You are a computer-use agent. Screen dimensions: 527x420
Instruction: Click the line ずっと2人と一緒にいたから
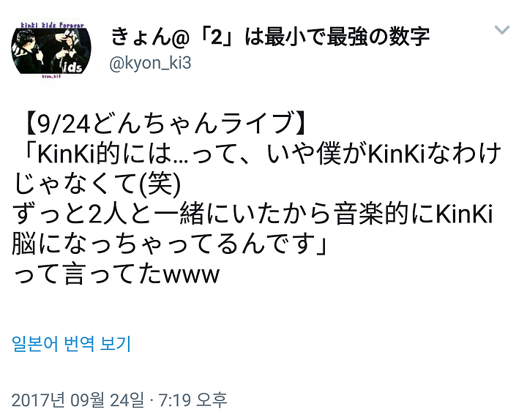tap(253, 214)
